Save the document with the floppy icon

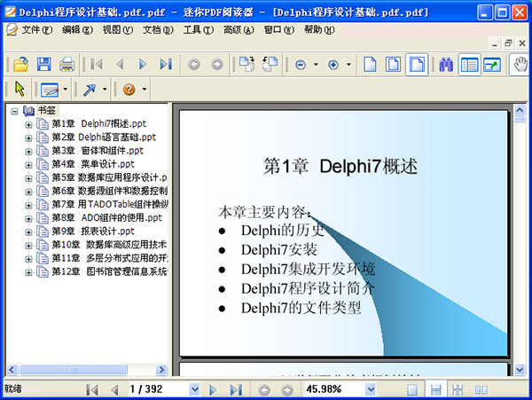[x=43, y=64]
